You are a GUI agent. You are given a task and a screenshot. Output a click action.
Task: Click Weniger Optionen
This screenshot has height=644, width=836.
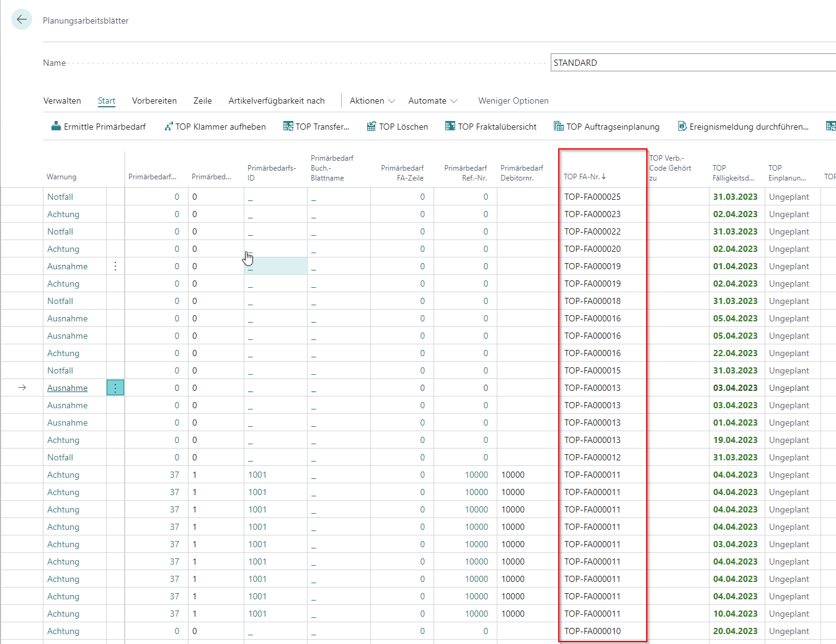click(513, 101)
